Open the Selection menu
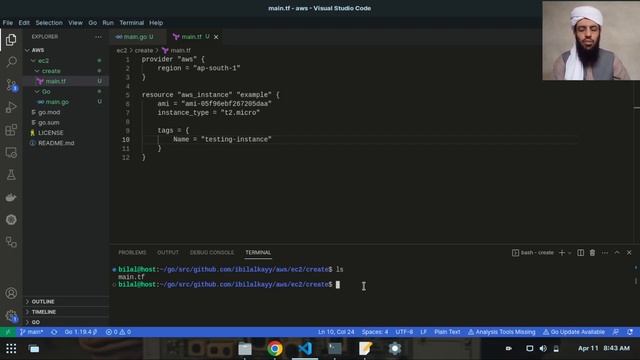640x360 pixels. (49, 23)
